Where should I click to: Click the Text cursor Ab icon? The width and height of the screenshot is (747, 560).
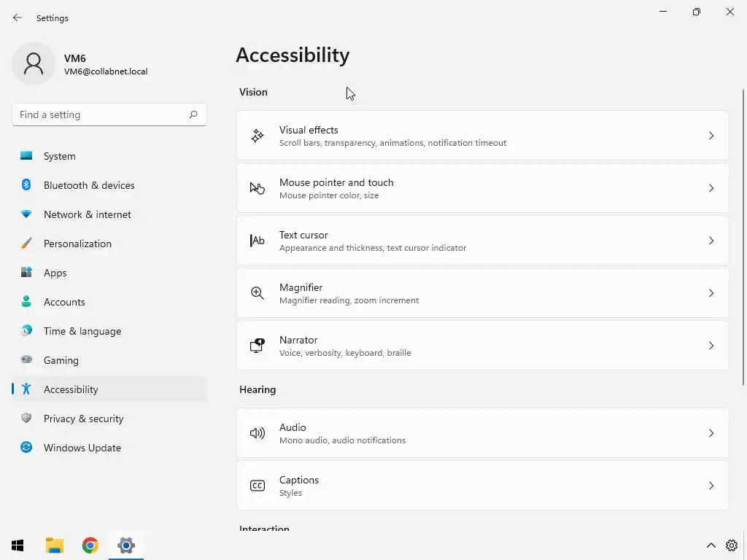257,241
